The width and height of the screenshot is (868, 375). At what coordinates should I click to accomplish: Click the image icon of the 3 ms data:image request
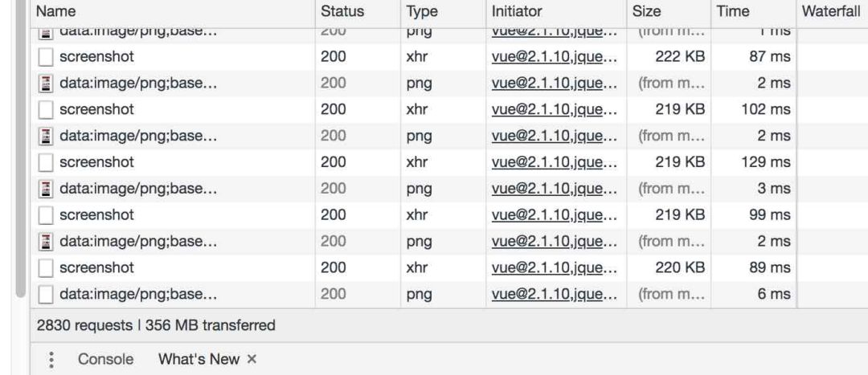coord(47,189)
